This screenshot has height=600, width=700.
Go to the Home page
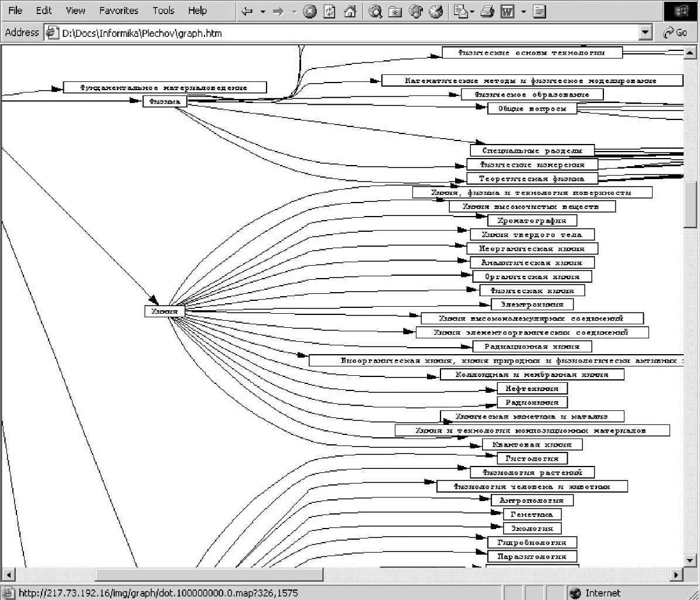tap(350, 12)
